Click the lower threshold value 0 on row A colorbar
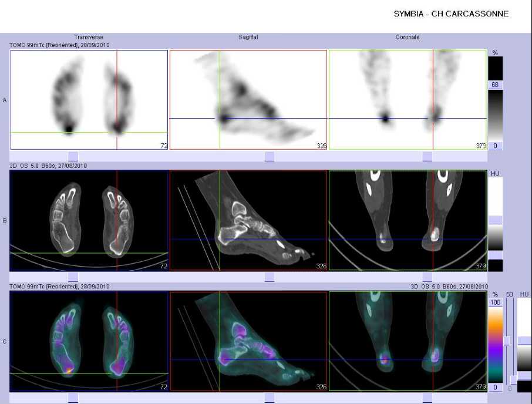 tap(495, 146)
